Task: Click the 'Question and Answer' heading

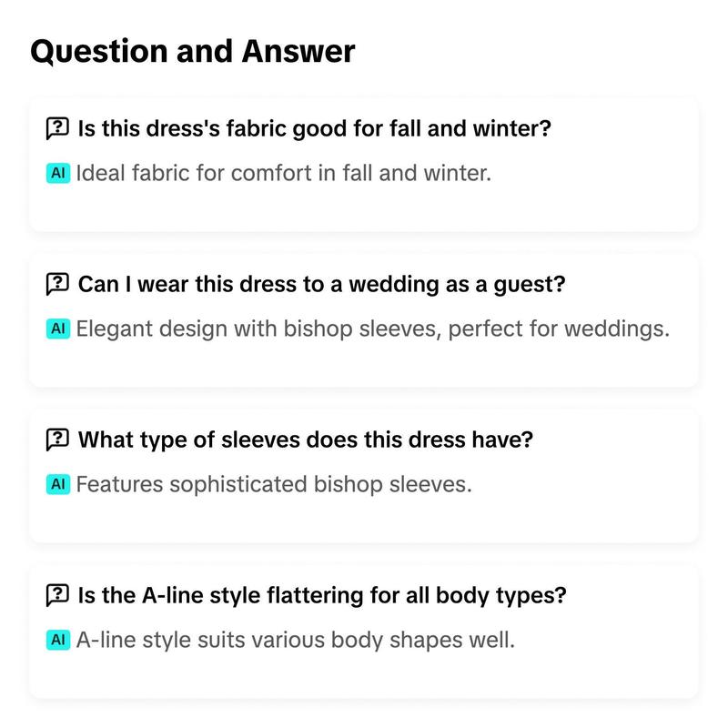Action: (193, 51)
